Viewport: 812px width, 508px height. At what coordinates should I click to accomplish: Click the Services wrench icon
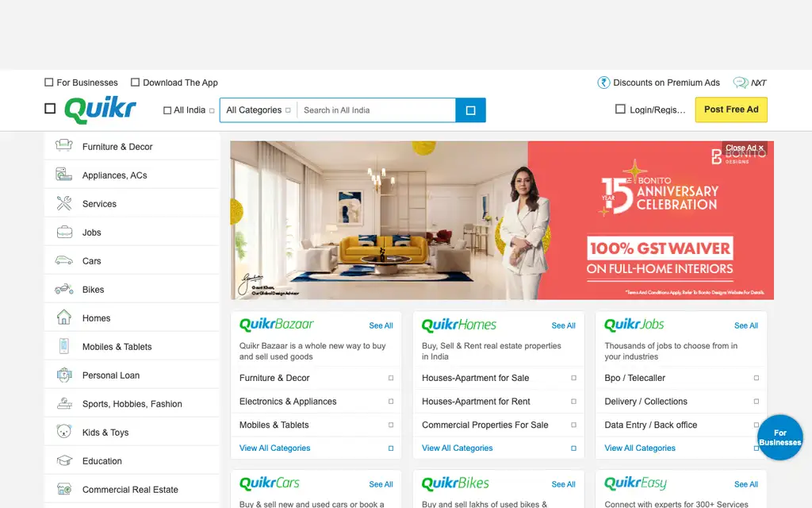(63, 202)
